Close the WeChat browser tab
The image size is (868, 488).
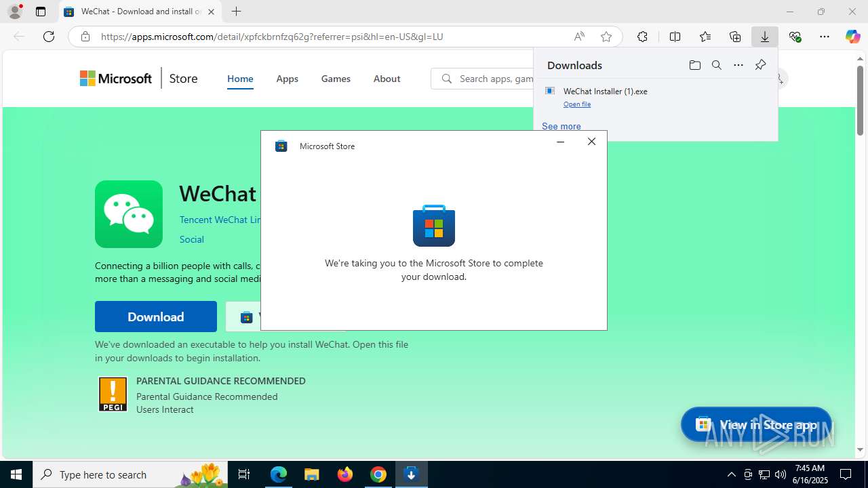click(212, 12)
